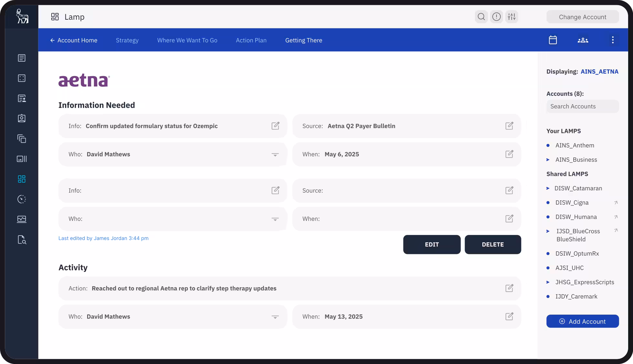Expand the first Who dropdown for David Mathews
This screenshot has width=633, height=364.
[275, 155]
